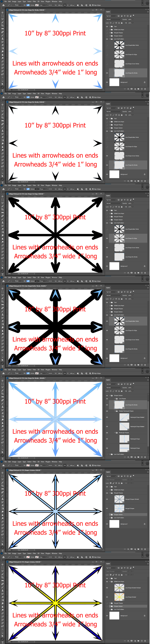Click the Line tool in the On Edge document window
This screenshot has width=150, height=644.
(x=3, y=271)
